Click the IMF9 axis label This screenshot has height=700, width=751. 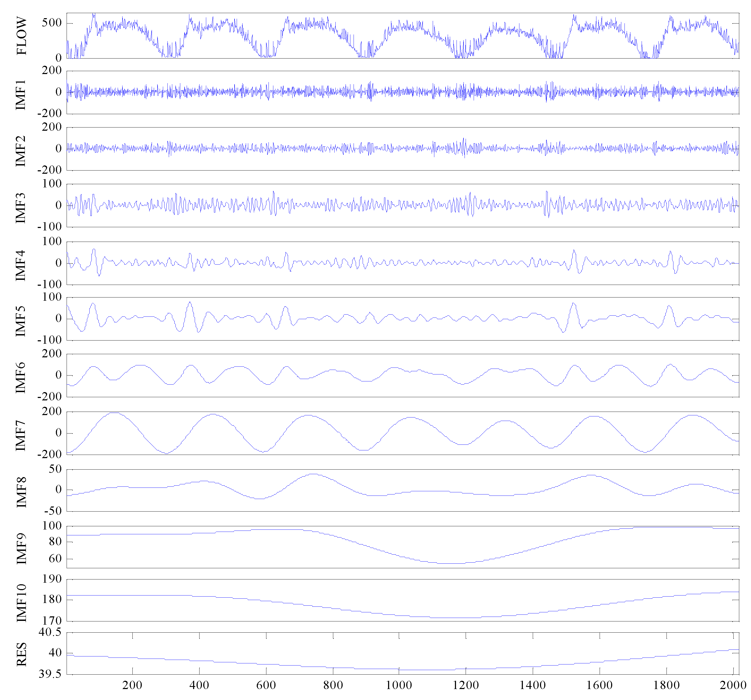[22, 549]
